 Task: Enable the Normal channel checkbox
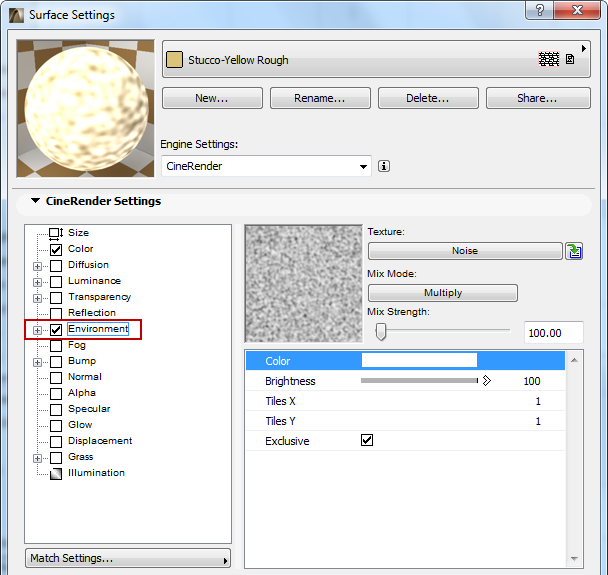point(56,378)
